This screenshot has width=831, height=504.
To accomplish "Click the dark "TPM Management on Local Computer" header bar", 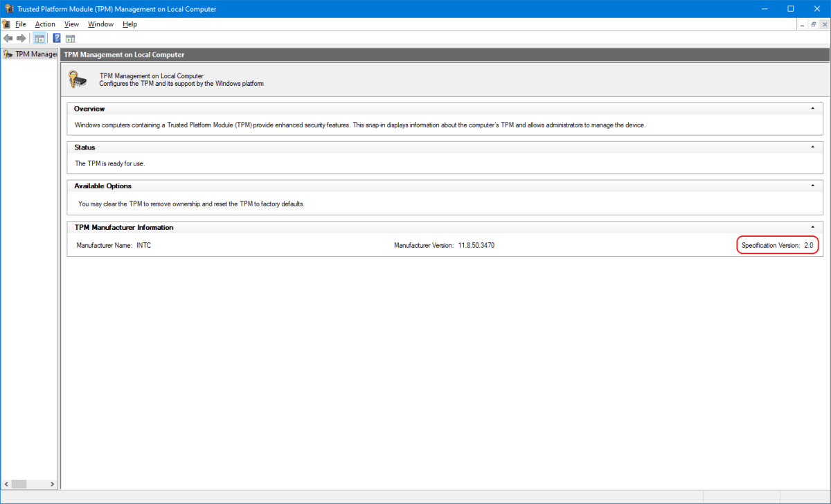I will point(445,54).
